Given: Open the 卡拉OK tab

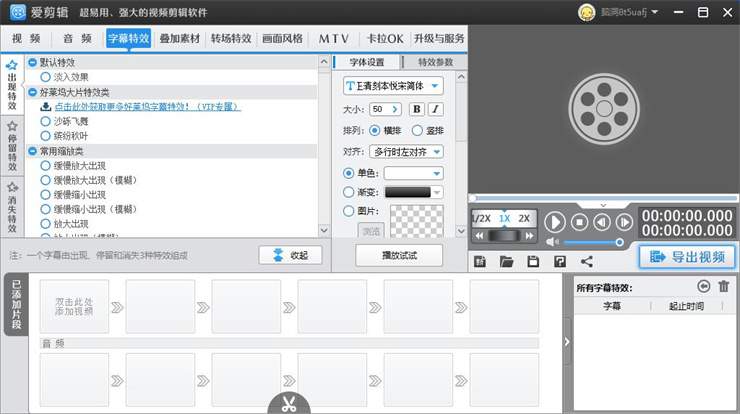Looking at the screenshot, I should point(385,38).
